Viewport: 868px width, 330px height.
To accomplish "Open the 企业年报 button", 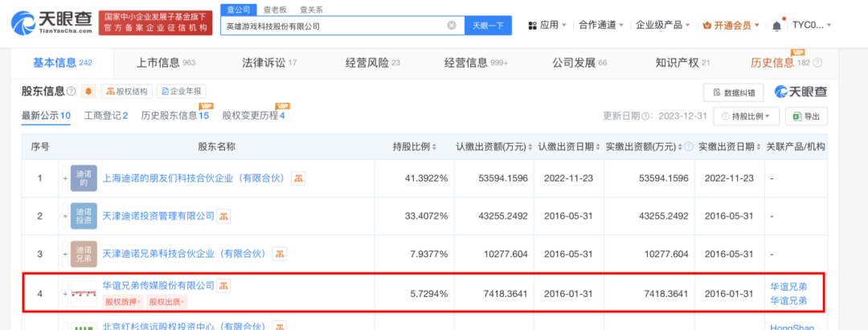I will [x=182, y=92].
